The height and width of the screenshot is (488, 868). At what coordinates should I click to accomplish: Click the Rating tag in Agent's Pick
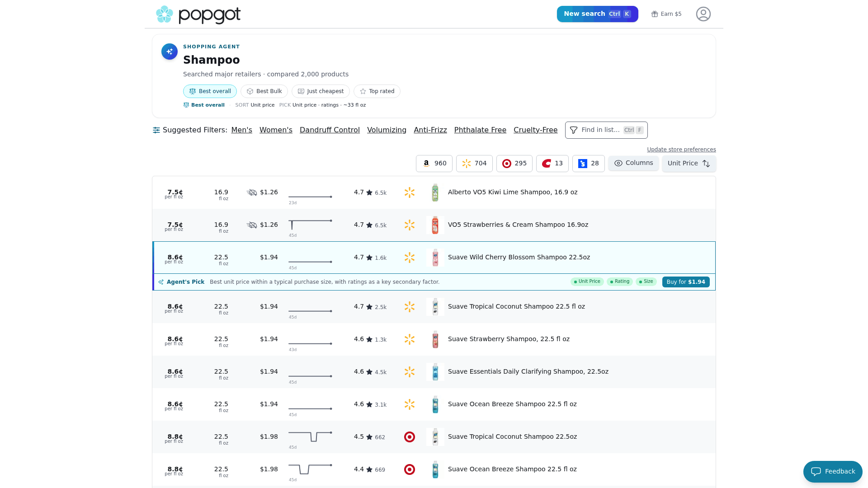(x=619, y=282)
